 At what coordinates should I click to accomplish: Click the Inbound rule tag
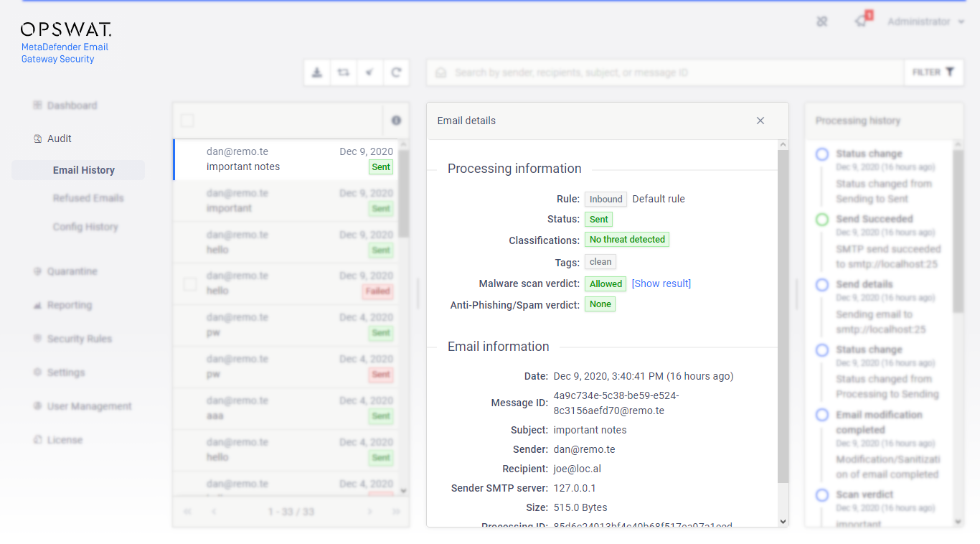click(606, 199)
